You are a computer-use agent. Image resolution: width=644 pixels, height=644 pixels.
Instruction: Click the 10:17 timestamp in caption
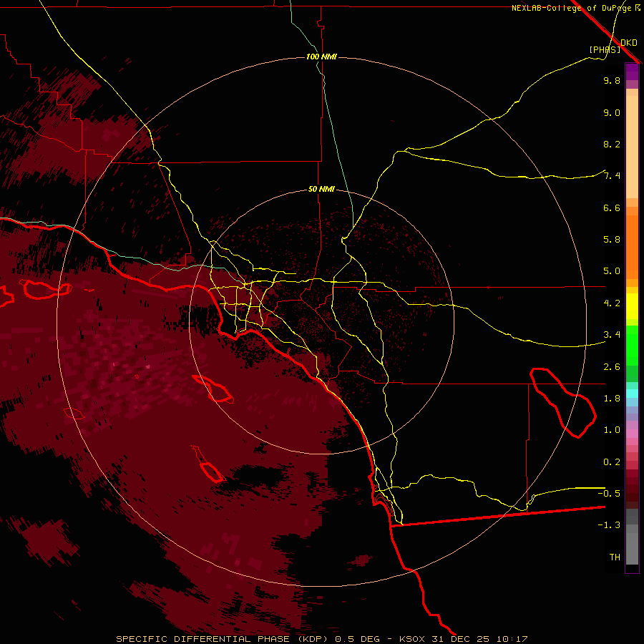pyautogui.click(x=512, y=639)
